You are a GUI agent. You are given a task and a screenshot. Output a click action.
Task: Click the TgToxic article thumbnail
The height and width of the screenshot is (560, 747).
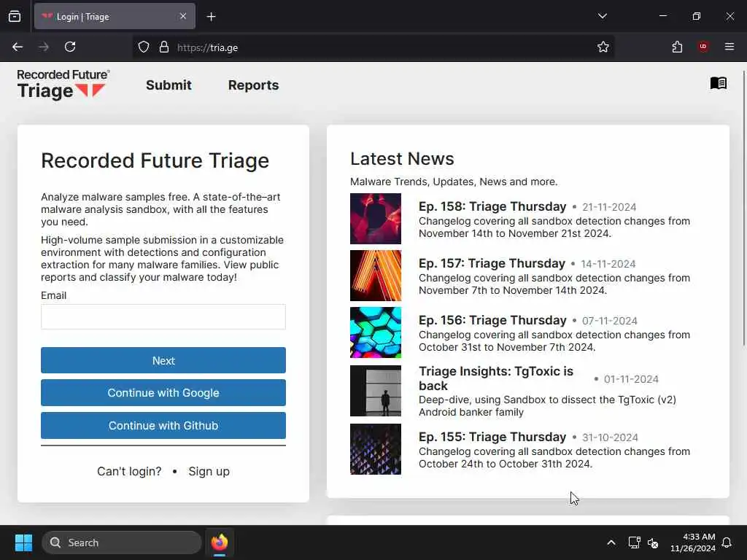coord(376,391)
